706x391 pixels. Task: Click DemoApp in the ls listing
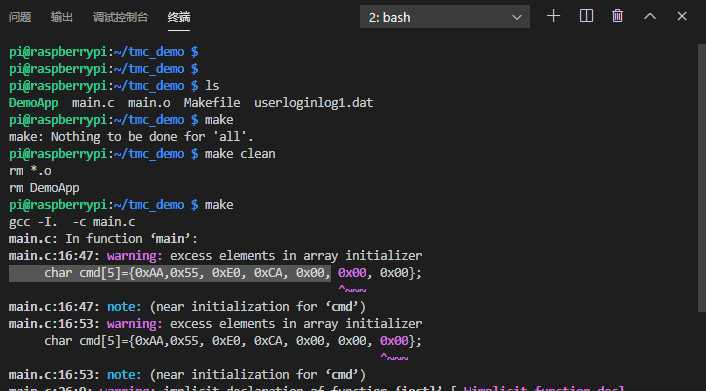pyautogui.click(x=33, y=103)
